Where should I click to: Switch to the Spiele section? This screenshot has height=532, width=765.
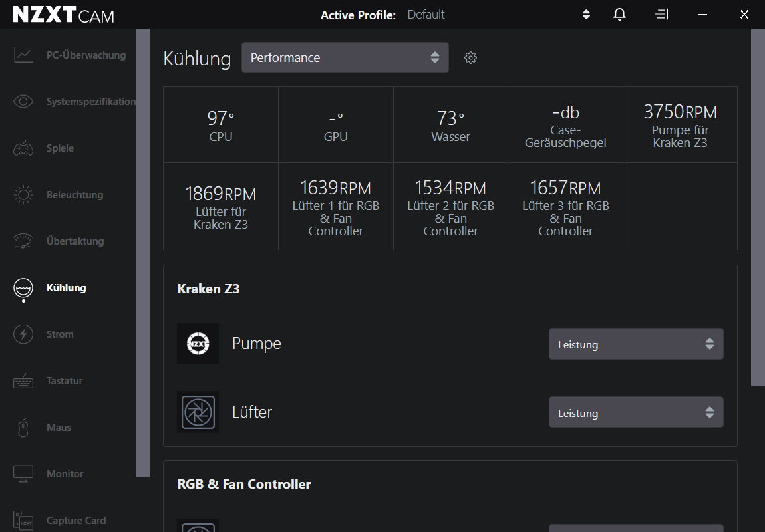coord(60,148)
